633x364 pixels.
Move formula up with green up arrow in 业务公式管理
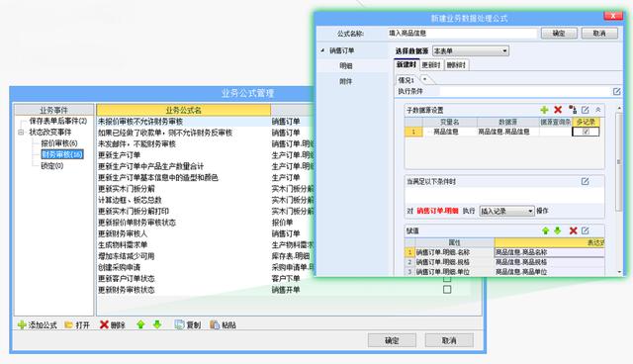click(x=140, y=324)
